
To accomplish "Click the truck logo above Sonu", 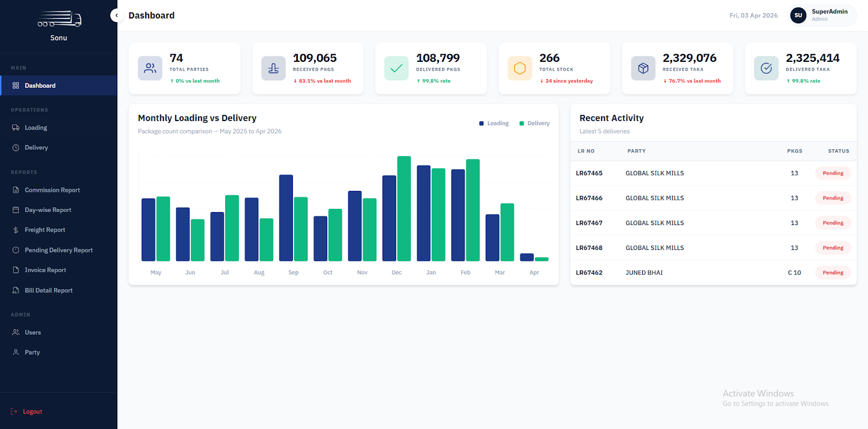I will 59,20.
